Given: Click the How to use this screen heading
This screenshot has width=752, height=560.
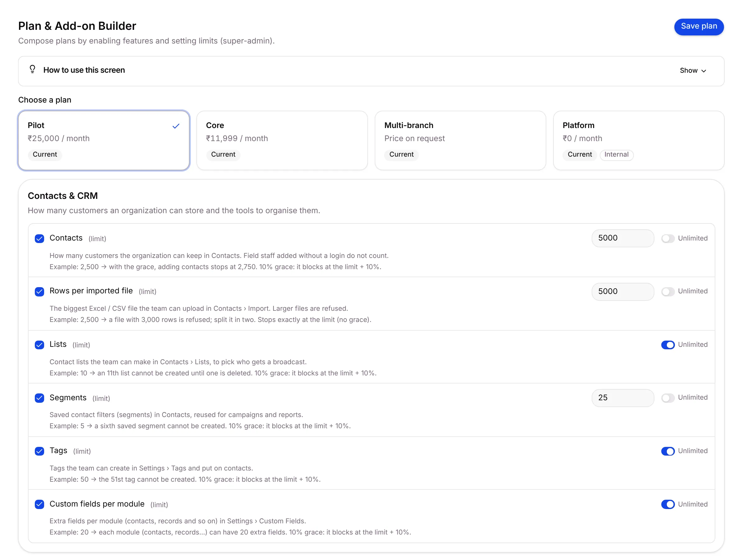Looking at the screenshot, I should pos(84,70).
